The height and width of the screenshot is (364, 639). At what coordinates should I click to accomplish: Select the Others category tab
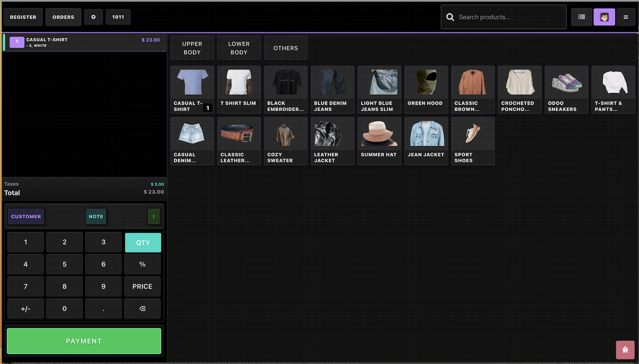point(286,48)
